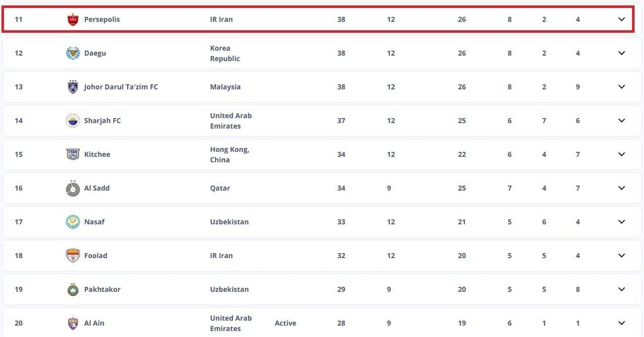Click the Kitchee club crest

72,155
